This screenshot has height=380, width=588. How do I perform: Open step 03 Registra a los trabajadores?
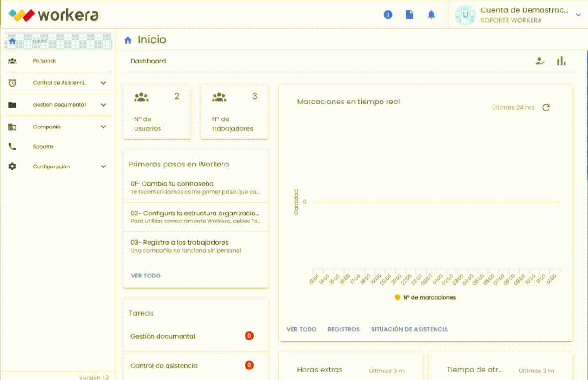point(196,246)
